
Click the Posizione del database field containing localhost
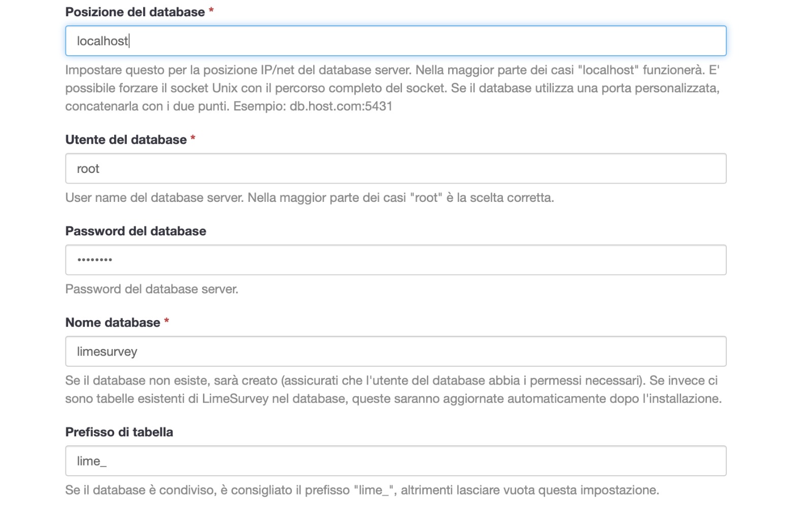tap(395, 41)
